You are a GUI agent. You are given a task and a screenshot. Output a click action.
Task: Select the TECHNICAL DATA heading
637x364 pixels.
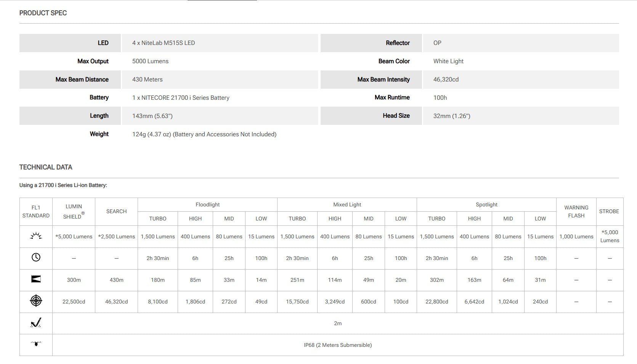tap(46, 167)
